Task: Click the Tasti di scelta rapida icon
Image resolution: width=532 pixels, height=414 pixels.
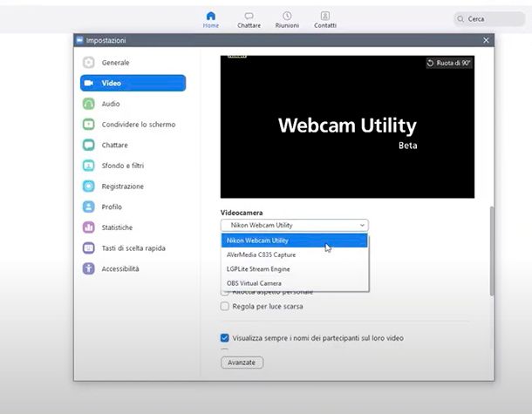Action: [89, 248]
